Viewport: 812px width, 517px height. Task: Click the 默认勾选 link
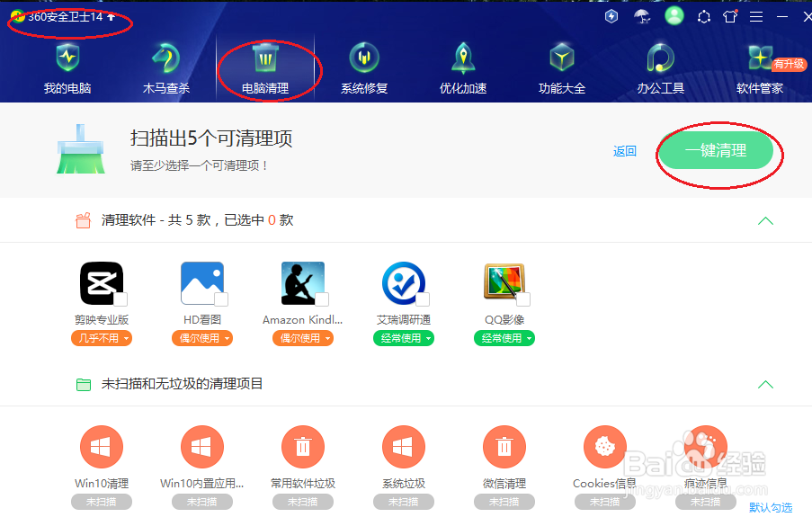point(771,508)
